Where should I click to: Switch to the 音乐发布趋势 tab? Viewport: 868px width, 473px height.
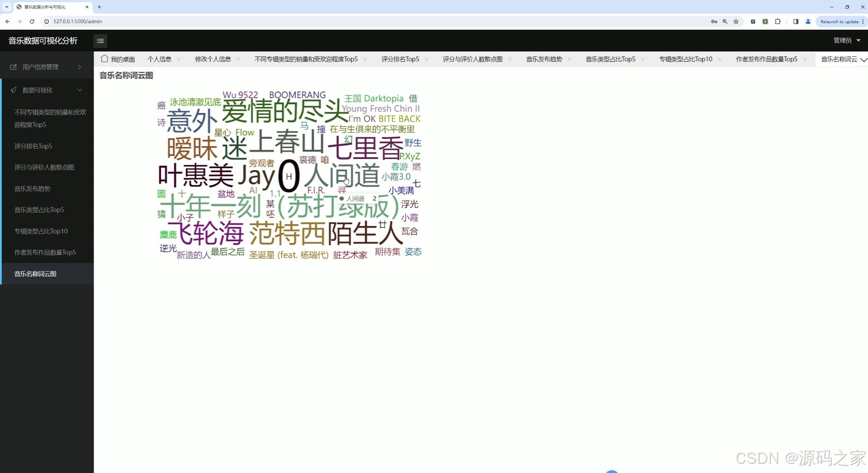(x=544, y=59)
